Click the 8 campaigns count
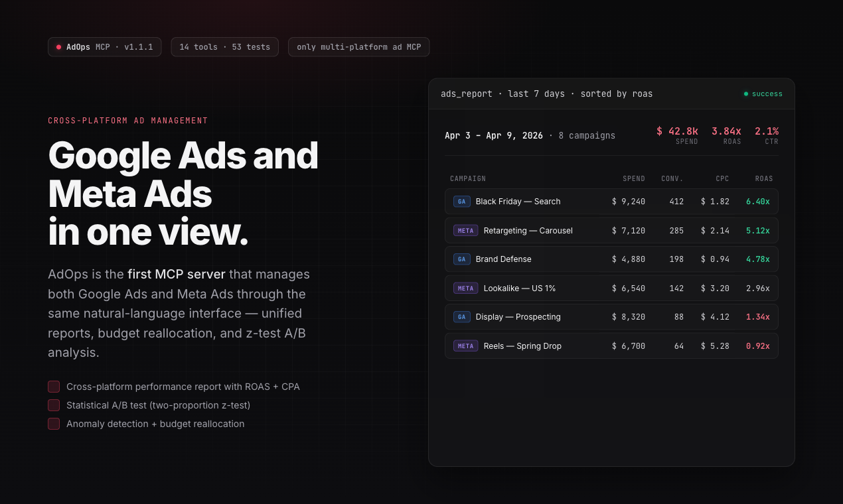Screen dimensions: 843x504 [x=587, y=136]
